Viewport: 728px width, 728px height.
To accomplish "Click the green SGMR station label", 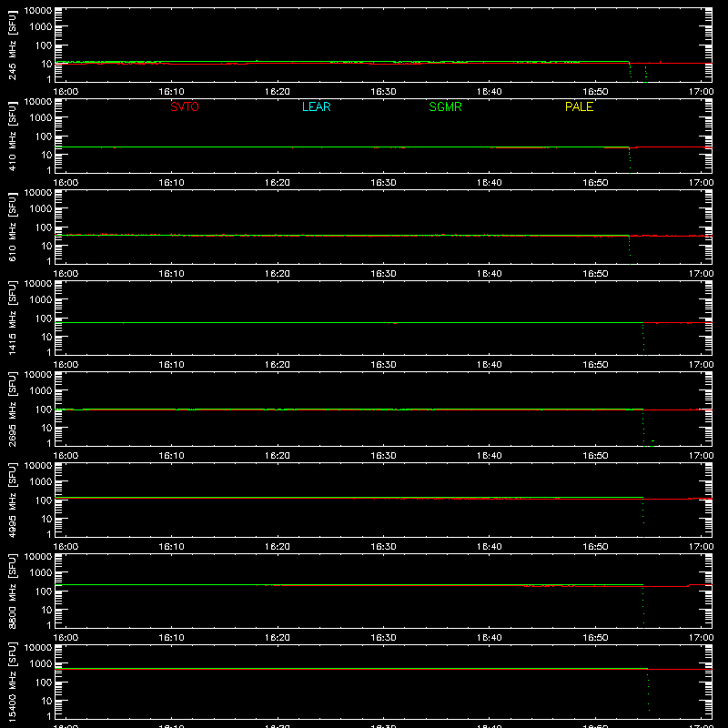I will point(445,106).
